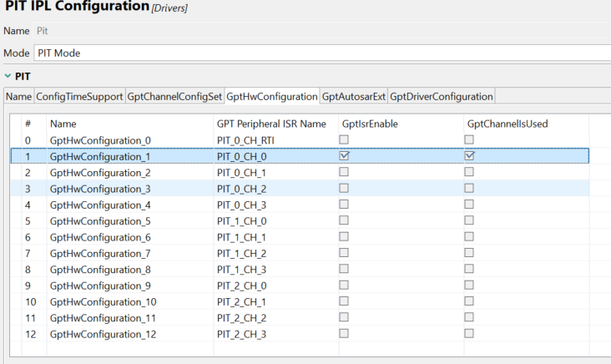
Task: Switch to the ConfigTimeSupport tab
Action: 80,96
